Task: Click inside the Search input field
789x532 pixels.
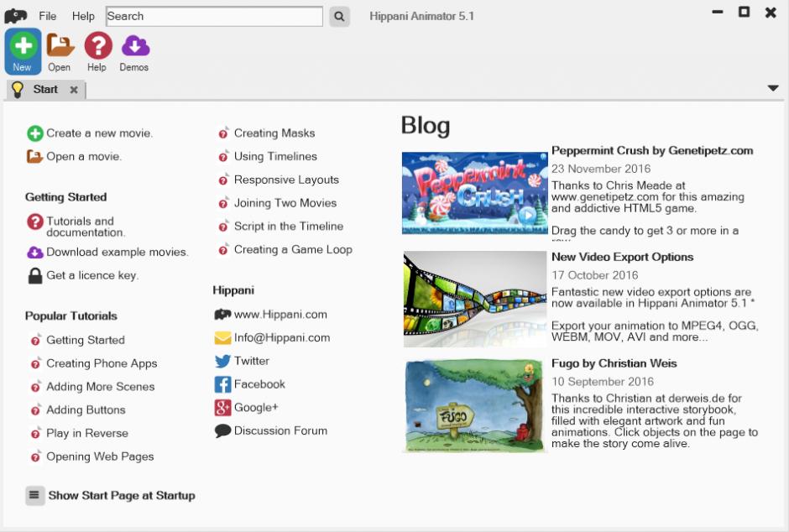Action: click(214, 17)
